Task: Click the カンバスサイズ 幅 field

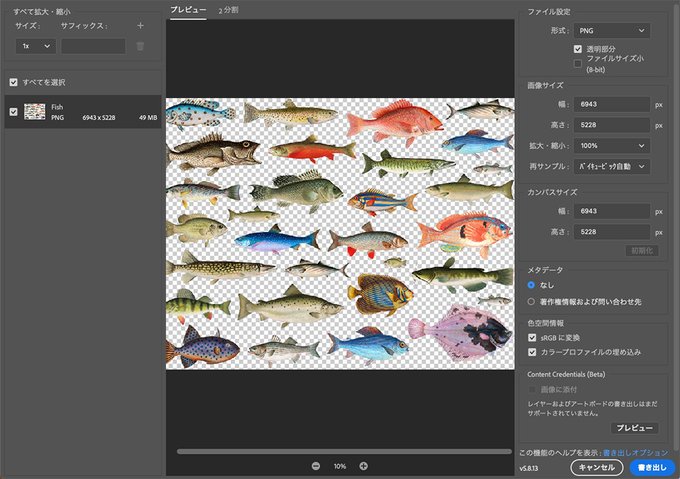Action: point(612,211)
